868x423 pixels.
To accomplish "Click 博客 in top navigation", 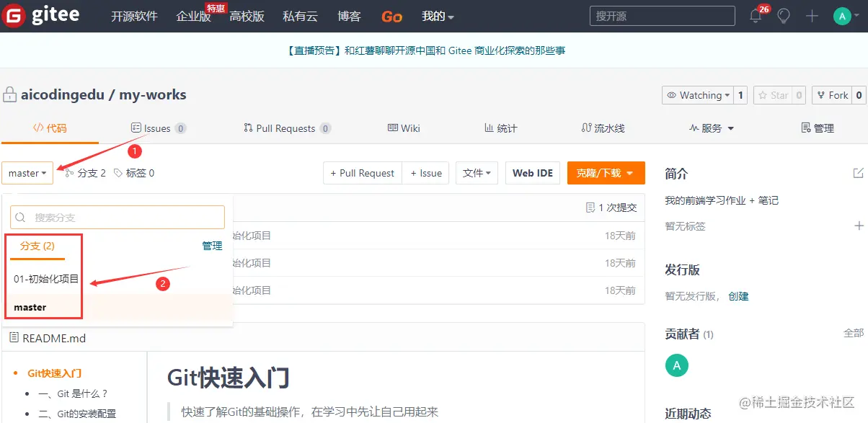I will [x=349, y=16].
